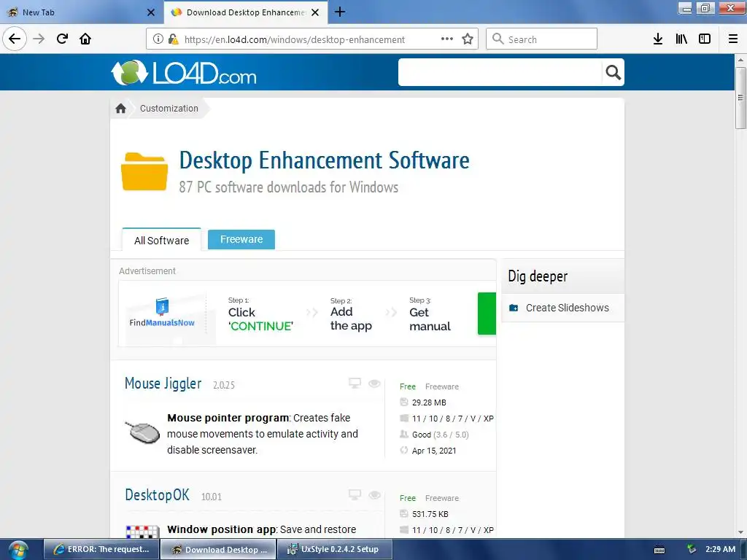Image resolution: width=747 pixels, height=560 pixels.
Task: Click the keyboard icon in system tray
Action: [x=659, y=550]
